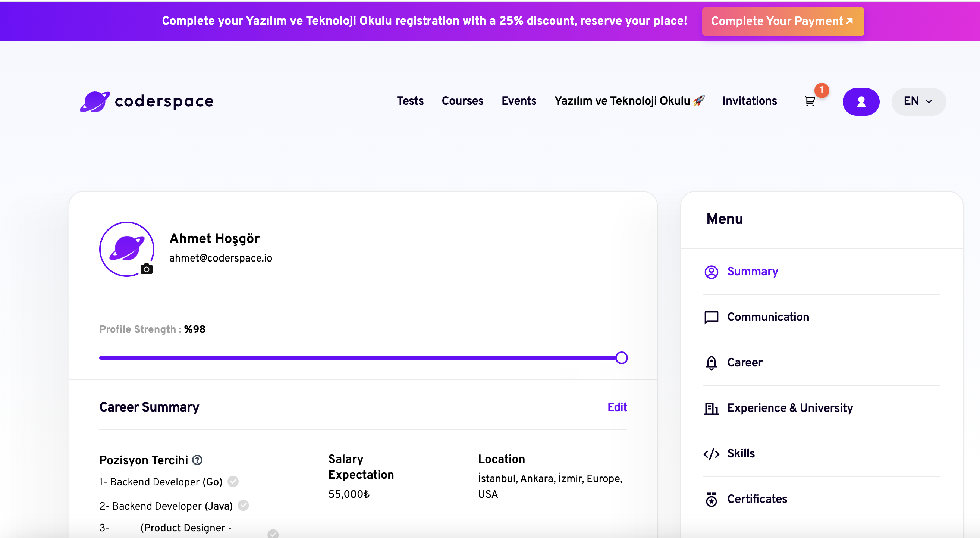Open the Invitations nav link
The height and width of the screenshot is (538, 980).
(750, 101)
